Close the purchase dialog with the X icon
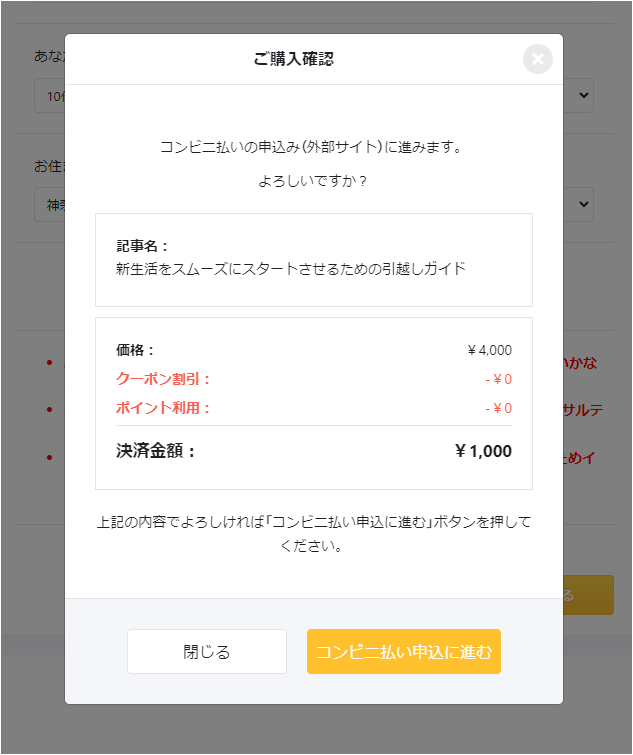 pyautogui.click(x=538, y=59)
